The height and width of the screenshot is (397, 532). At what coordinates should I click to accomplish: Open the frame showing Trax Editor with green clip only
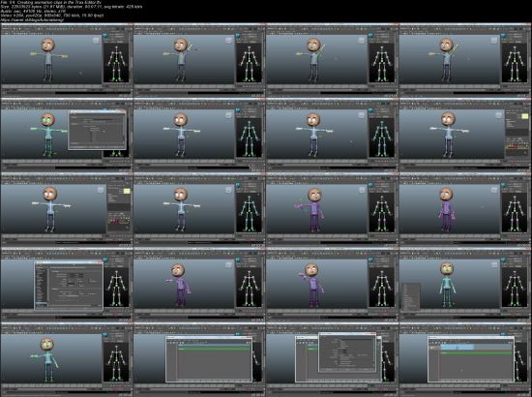tap(199, 358)
